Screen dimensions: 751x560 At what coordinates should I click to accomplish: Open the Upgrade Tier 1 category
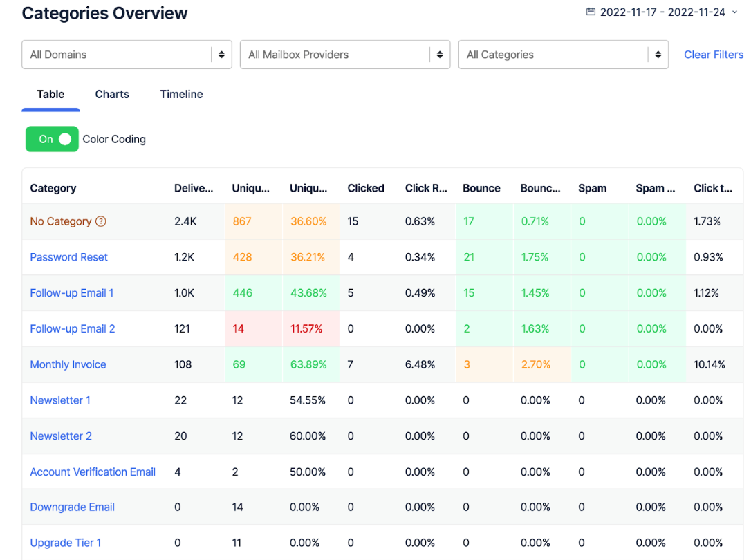click(x=66, y=543)
